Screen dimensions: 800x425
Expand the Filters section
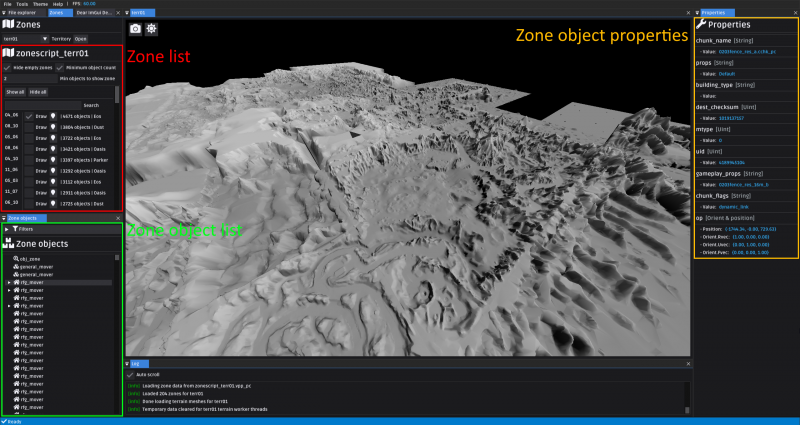(8, 229)
